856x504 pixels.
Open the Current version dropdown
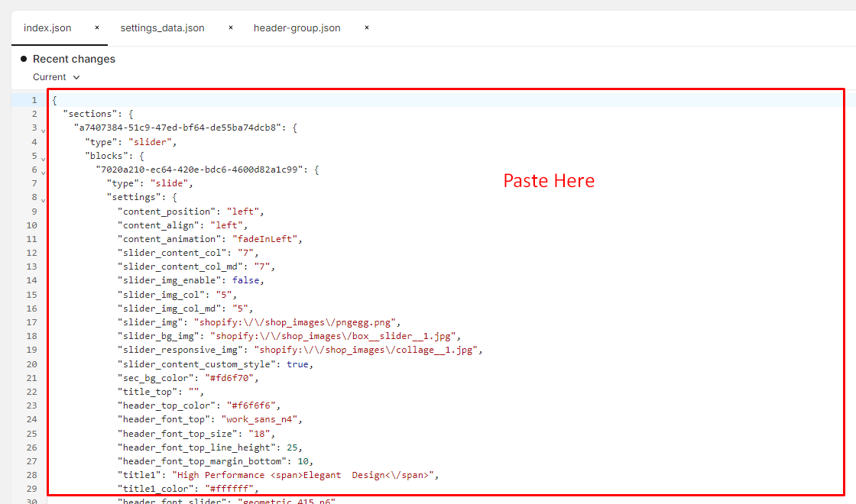[56, 77]
